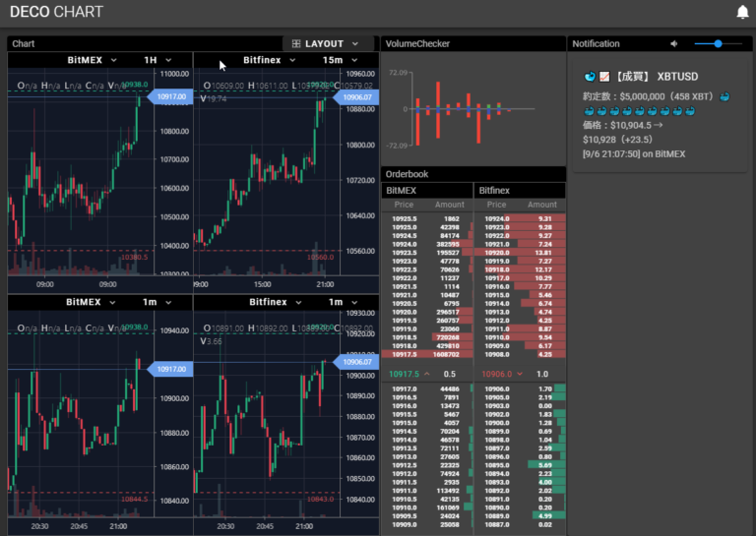This screenshot has width=756, height=536.
Task: Expand the 15m timeframe dropdown
Action: 342,60
